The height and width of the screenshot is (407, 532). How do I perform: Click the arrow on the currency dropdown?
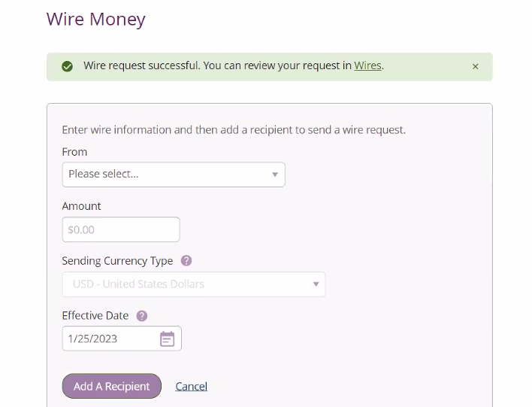click(316, 284)
